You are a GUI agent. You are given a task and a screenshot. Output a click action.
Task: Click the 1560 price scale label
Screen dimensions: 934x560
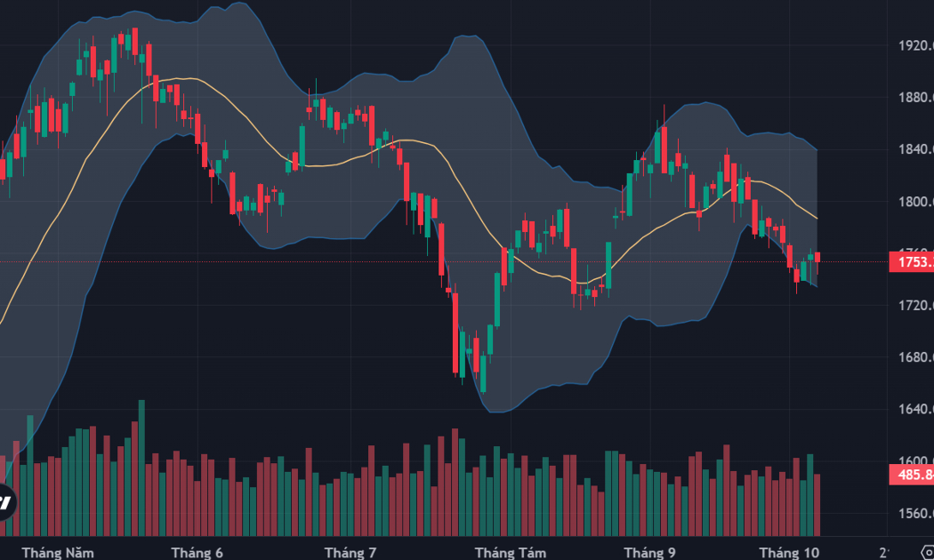[915, 513]
